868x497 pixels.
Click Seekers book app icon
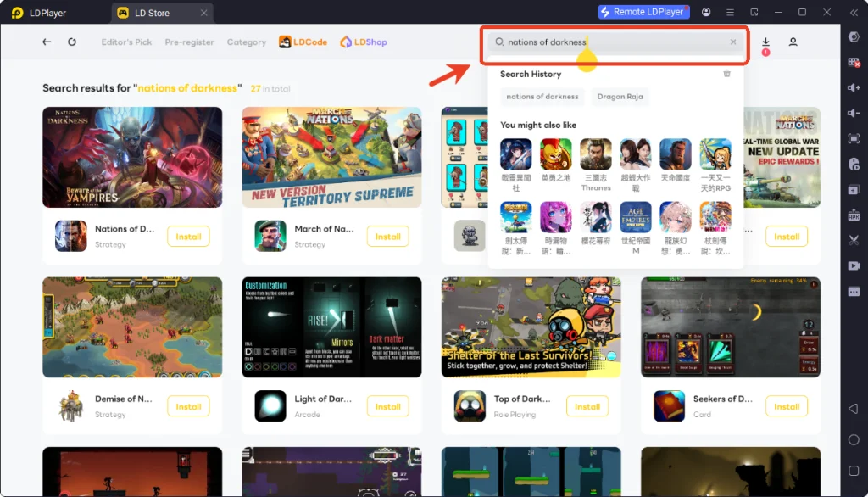pos(669,406)
